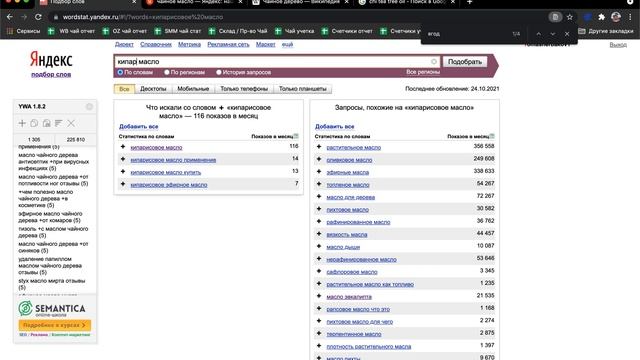The image size is (640, 360).
Task: Click the third icon in YWA toolbar
Action: 47,123
